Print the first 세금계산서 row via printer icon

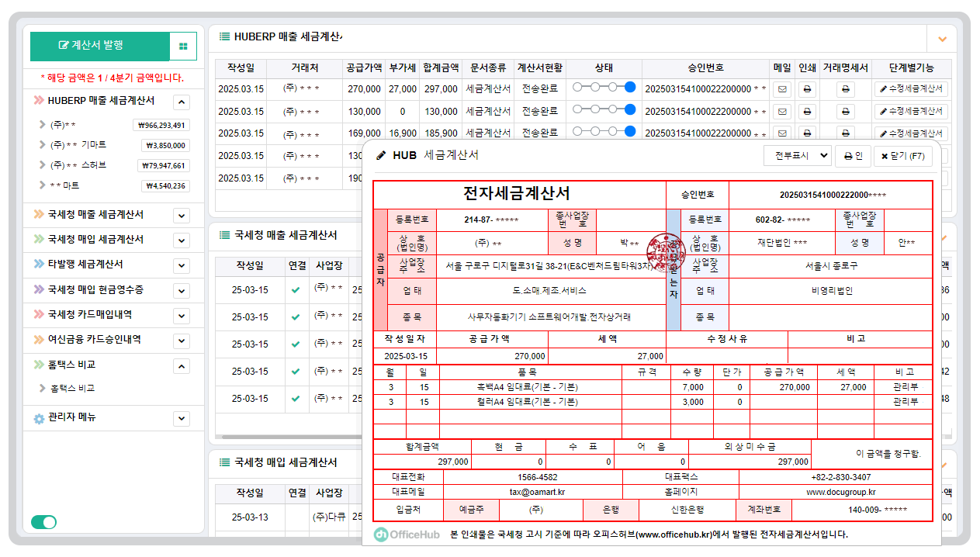point(806,87)
